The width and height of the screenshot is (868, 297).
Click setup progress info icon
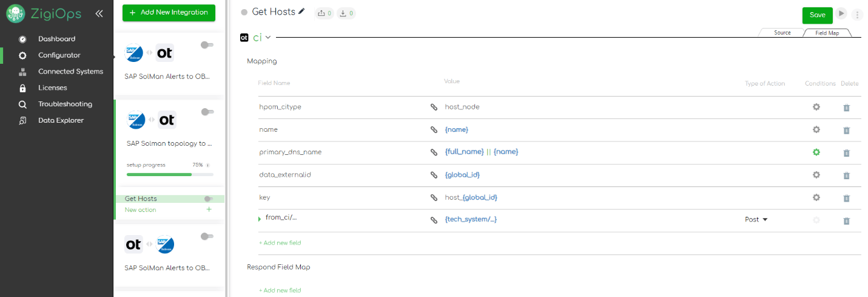pyautogui.click(x=208, y=165)
